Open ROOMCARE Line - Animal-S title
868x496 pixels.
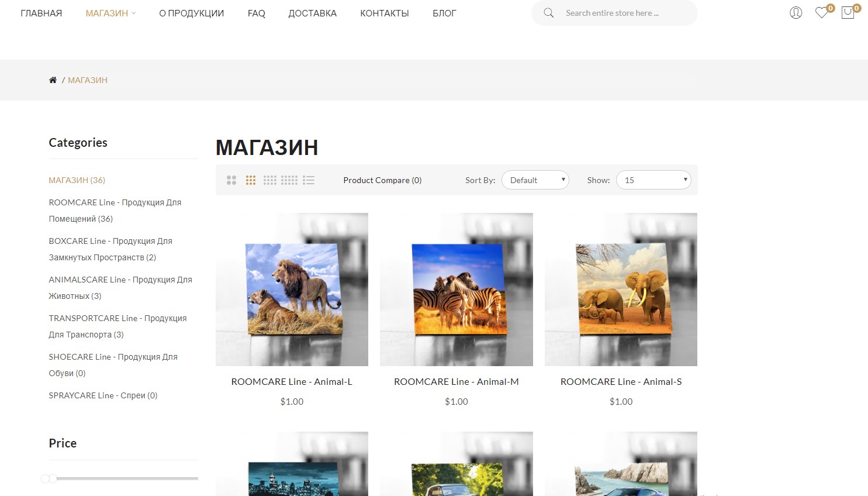621,381
